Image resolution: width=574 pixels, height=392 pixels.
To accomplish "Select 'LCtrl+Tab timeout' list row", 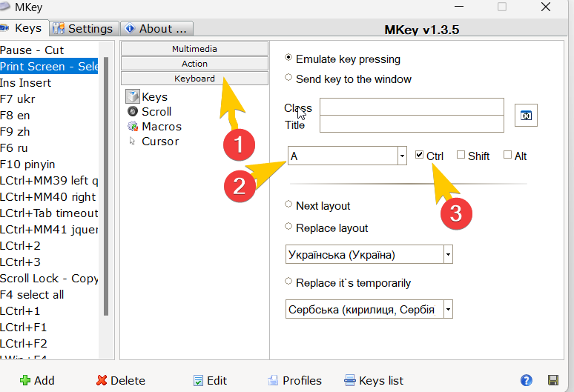I will 49,213.
